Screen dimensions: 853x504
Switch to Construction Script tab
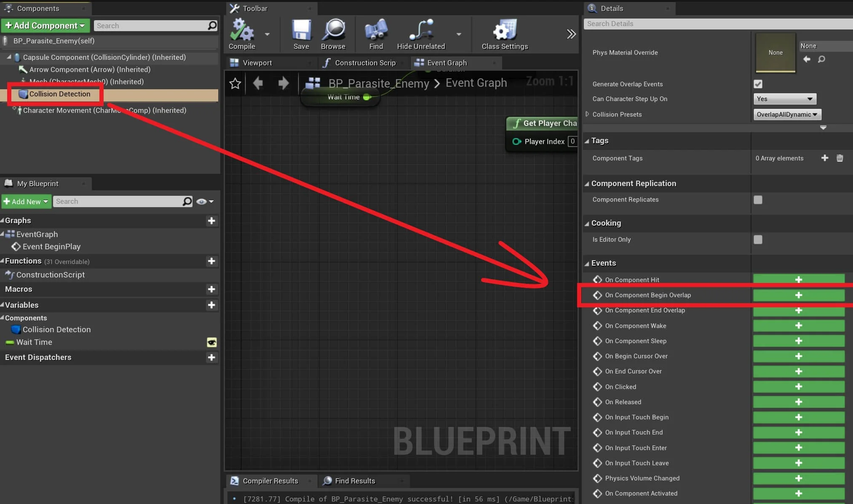click(x=365, y=63)
